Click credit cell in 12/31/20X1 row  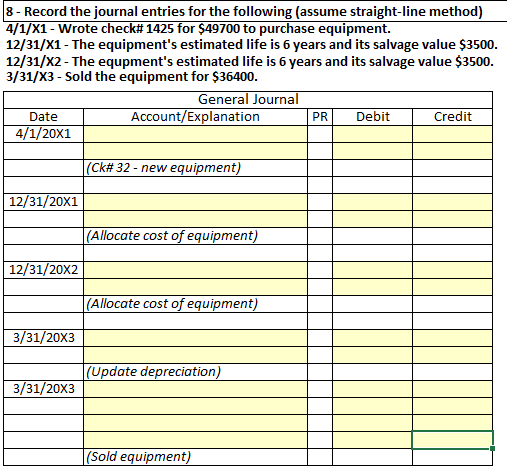click(x=452, y=202)
